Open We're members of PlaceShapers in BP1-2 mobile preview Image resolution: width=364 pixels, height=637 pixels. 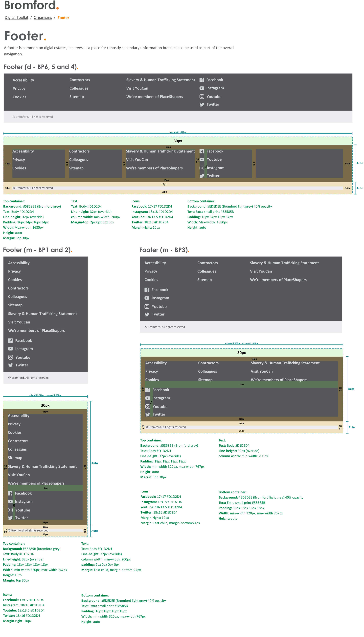click(37, 331)
